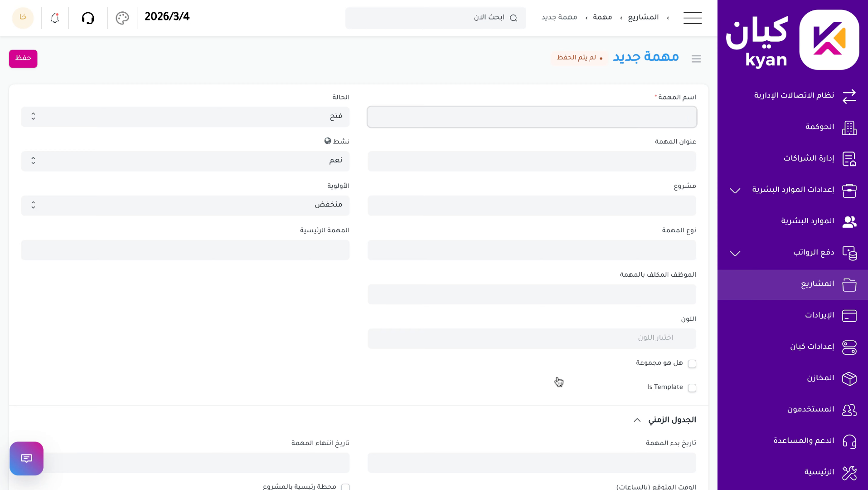This screenshot has height=490, width=868.
Task: Click the notification bell icon
Action: pos(54,18)
